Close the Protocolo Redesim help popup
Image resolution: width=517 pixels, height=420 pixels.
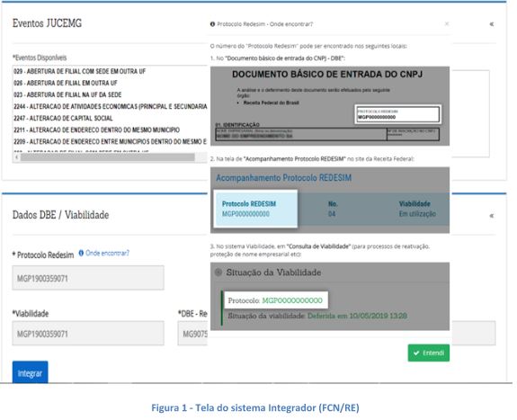447,23
